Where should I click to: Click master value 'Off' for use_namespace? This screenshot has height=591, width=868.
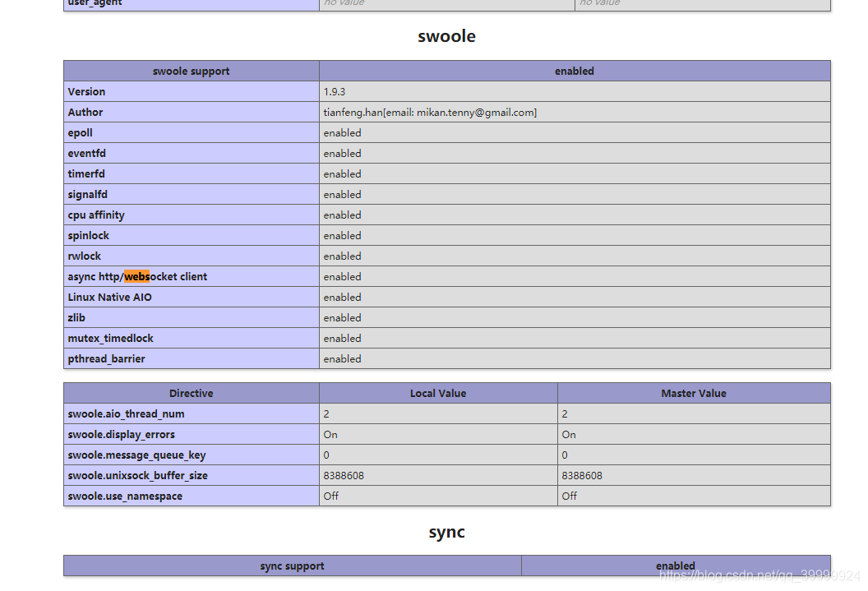(x=569, y=496)
